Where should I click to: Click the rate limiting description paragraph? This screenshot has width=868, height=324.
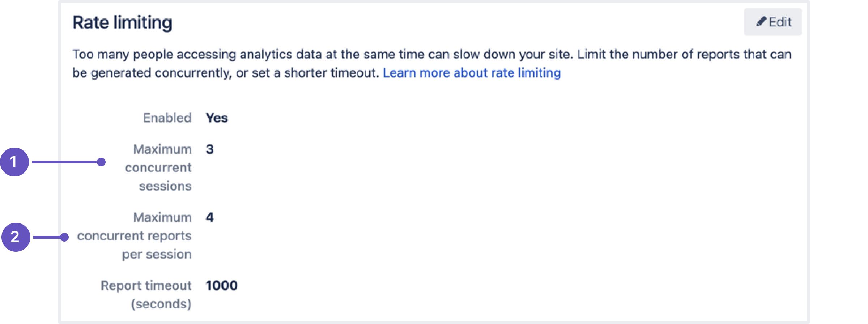click(x=432, y=64)
